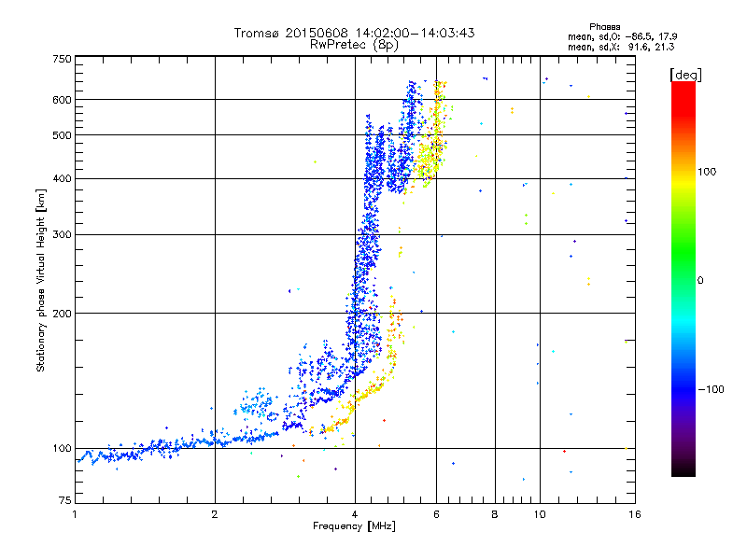This screenshot has height=560, width=747.
Task: Click the 'mean, sd,O: -86.5, 17.9' text
Action: (622, 36)
